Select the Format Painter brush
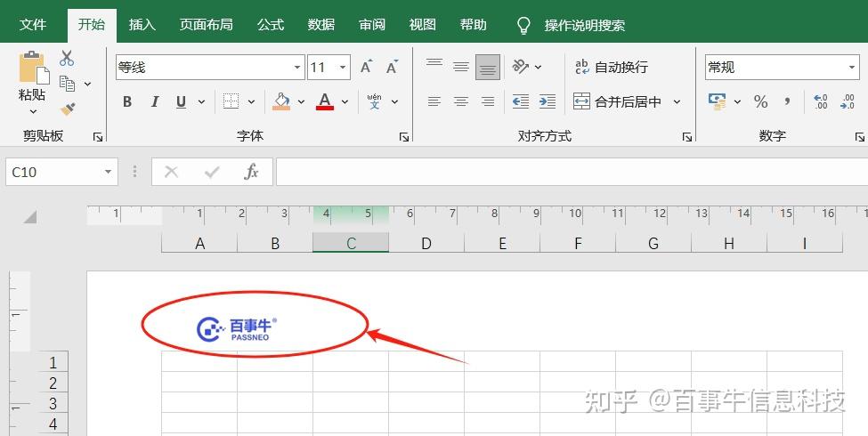Viewport: 868px width, 436px height. click(68, 109)
